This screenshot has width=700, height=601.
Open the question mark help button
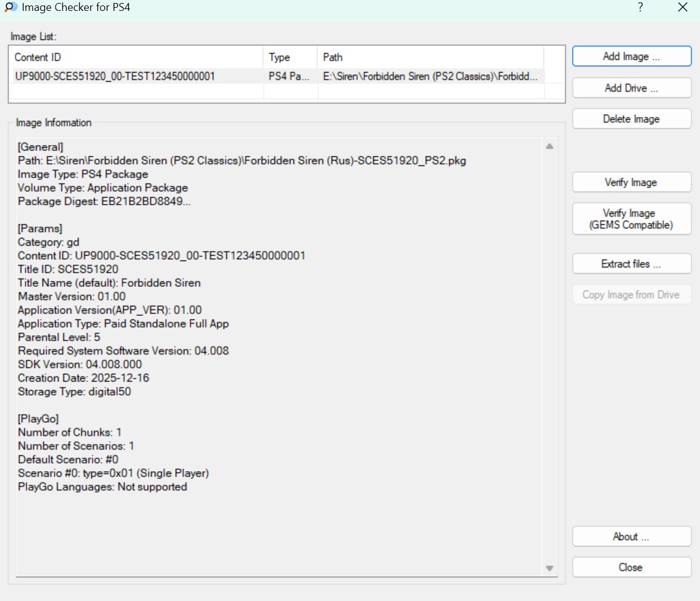click(x=640, y=8)
